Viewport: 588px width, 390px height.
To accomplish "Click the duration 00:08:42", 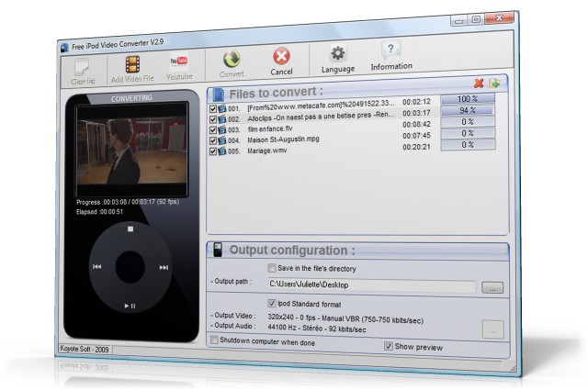I will [416, 125].
